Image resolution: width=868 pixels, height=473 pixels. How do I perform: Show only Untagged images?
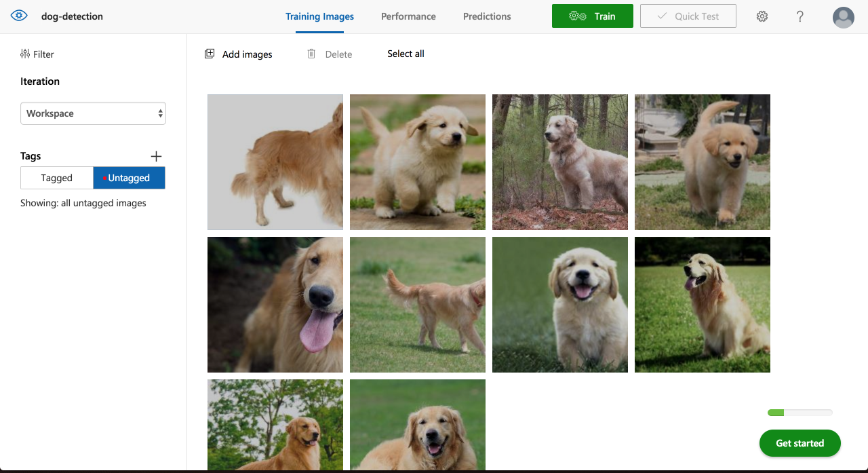coord(129,178)
